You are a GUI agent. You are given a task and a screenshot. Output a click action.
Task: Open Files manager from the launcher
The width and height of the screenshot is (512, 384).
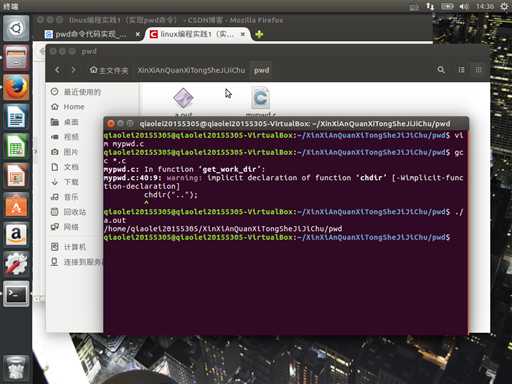tap(16, 57)
